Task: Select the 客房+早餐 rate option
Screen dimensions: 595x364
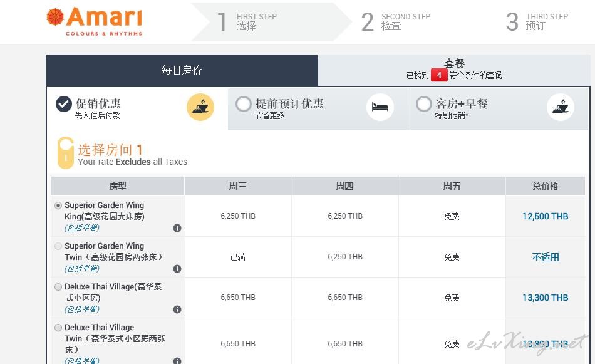Action: (424, 104)
